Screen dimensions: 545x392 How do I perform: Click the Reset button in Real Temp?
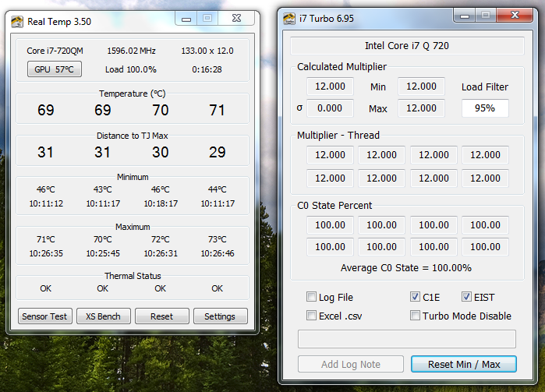(161, 316)
